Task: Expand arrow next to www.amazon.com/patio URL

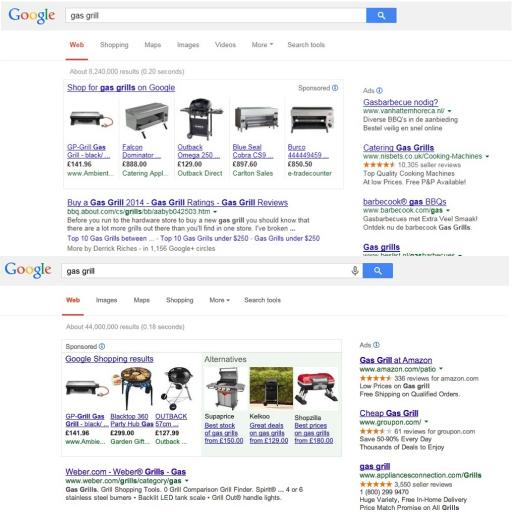Action: 441,369
